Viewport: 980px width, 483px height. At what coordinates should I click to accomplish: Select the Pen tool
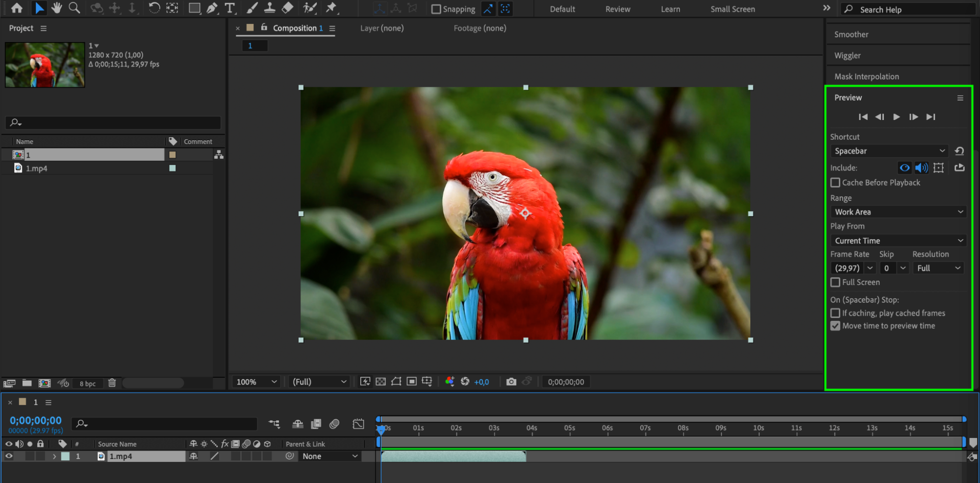(212, 8)
